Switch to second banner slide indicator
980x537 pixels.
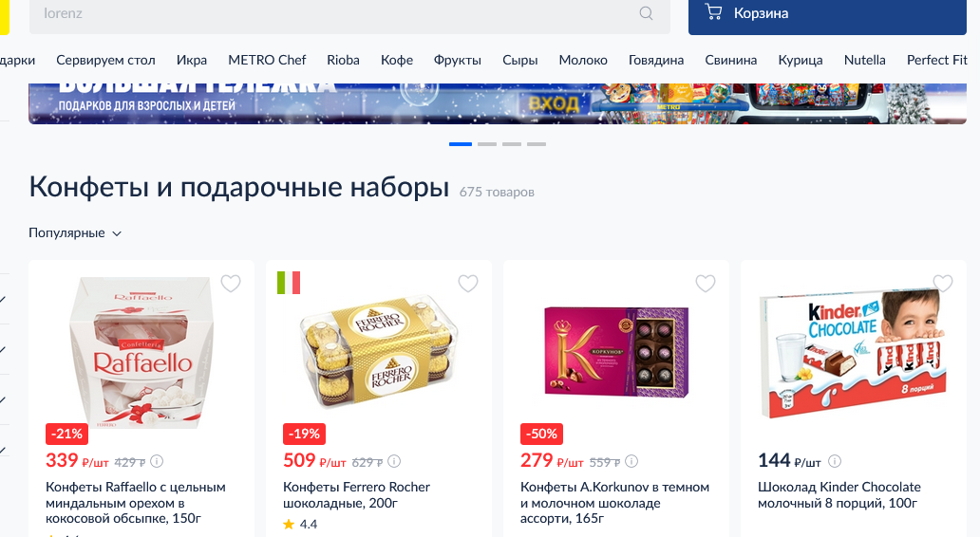[487, 144]
